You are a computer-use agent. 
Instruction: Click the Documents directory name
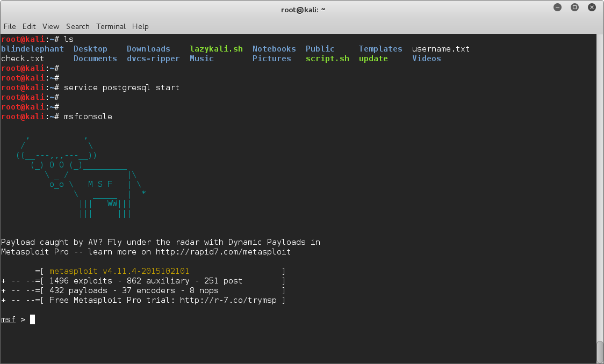pyautogui.click(x=95, y=59)
